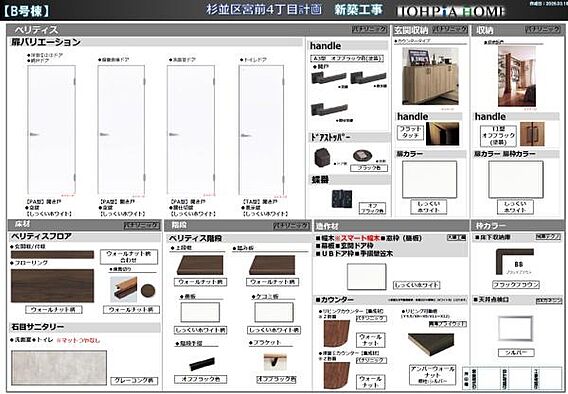Select the 扉バリエーション section heading

46,42
